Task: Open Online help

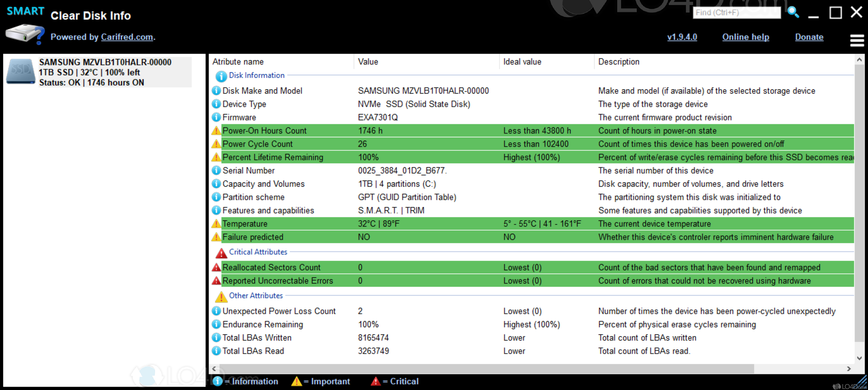Action: point(745,37)
